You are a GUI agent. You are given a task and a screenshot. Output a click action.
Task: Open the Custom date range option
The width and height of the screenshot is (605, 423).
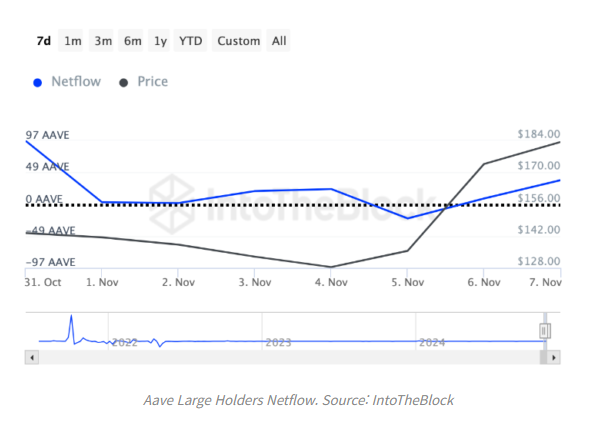(238, 41)
